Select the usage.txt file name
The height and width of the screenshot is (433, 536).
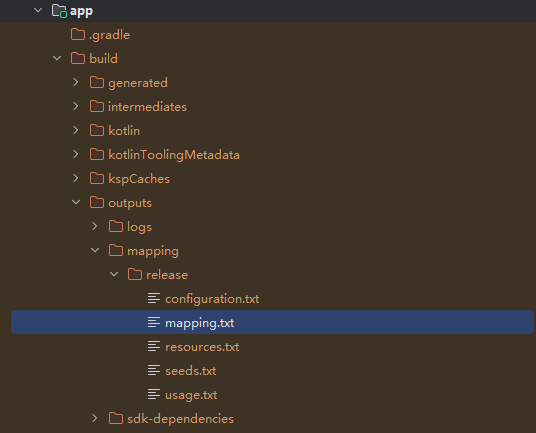click(x=191, y=395)
